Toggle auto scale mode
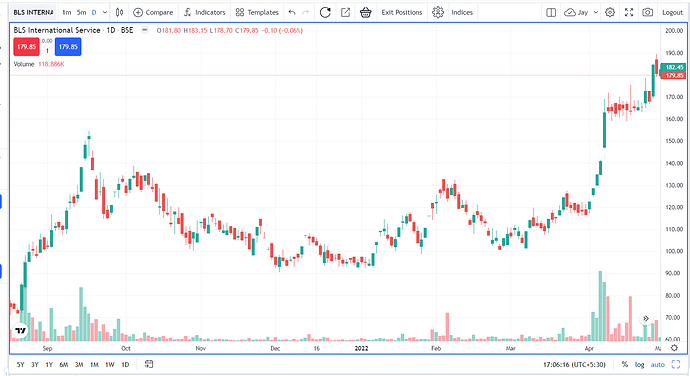The image size is (690, 376). coord(657,365)
